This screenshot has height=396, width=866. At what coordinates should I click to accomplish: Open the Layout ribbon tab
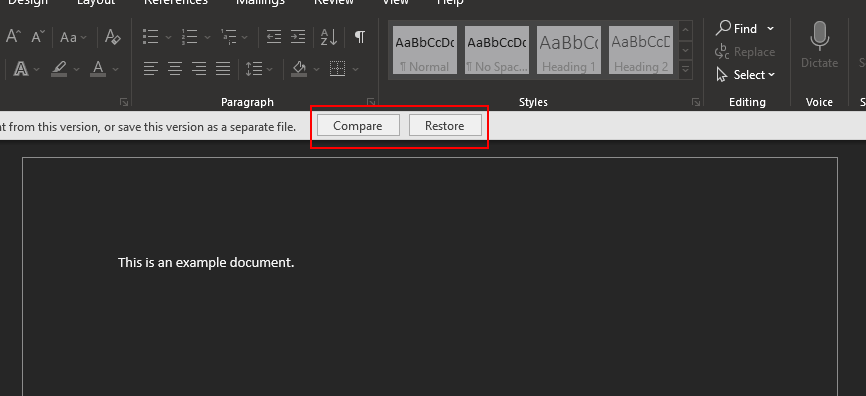tap(96, 2)
